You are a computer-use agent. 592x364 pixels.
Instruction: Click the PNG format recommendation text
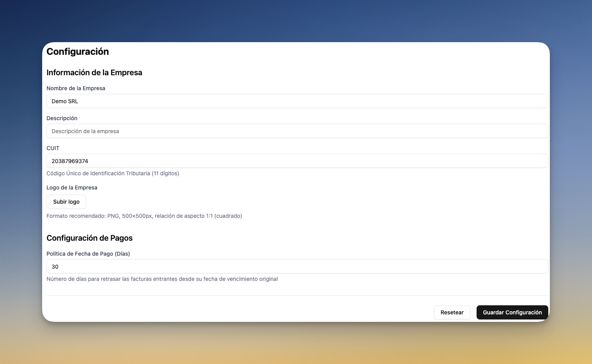tap(144, 216)
